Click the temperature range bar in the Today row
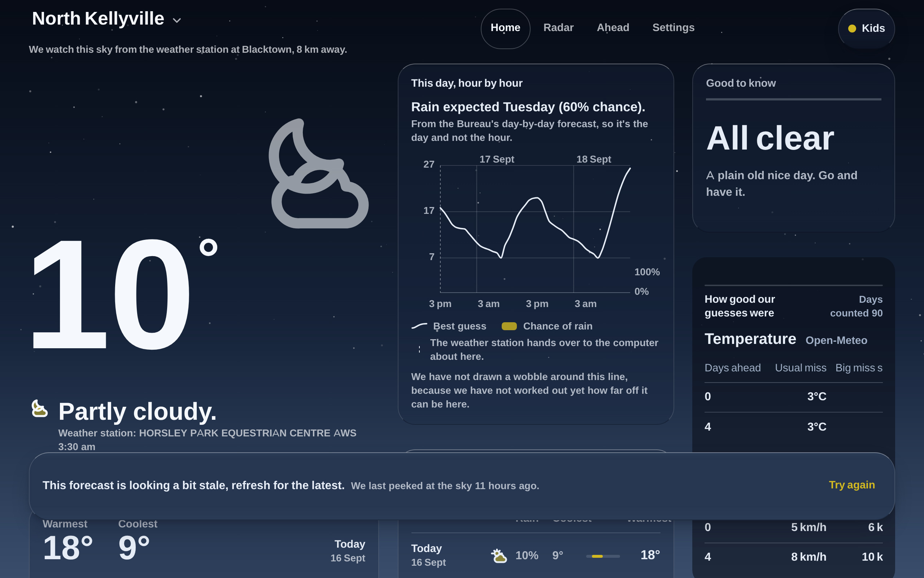The width and height of the screenshot is (924, 578). point(603,556)
